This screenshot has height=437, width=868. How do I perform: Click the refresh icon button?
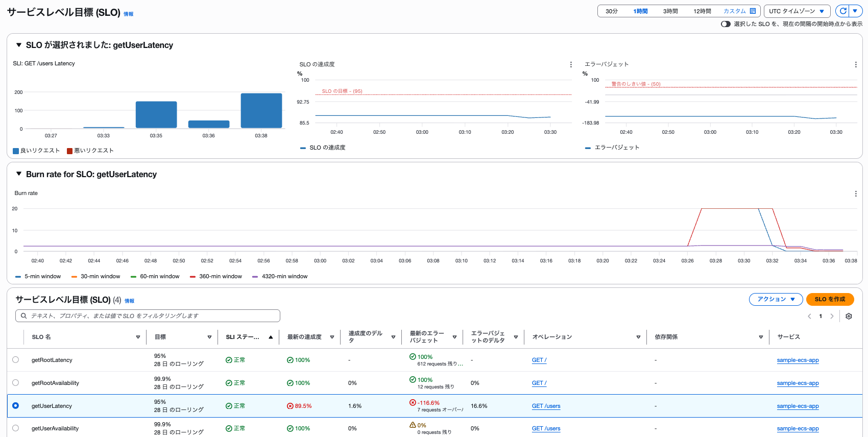(x=843, y=11)
